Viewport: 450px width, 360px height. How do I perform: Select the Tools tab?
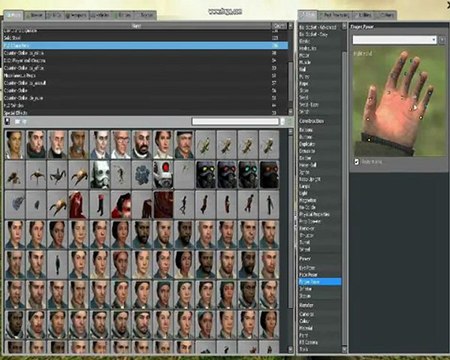pyautogui.click(x=307, y=15)
